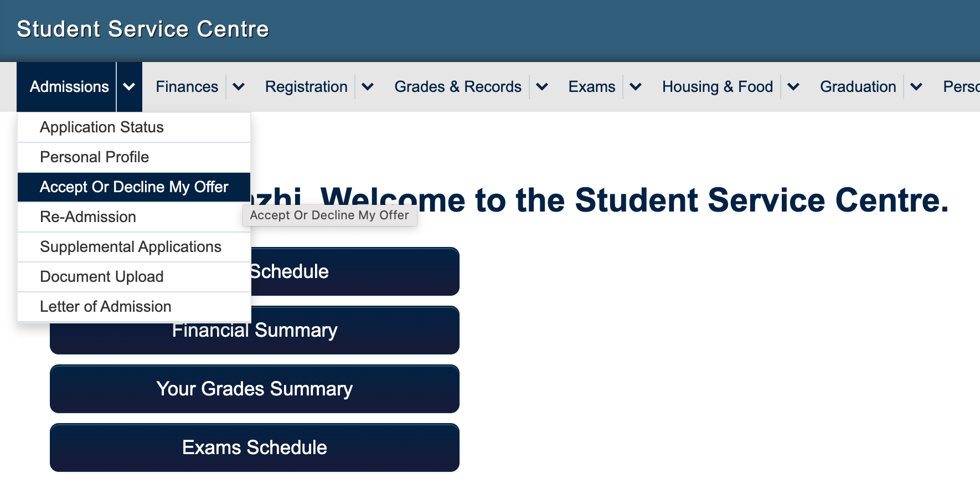
Task: Open Supplemental Applications entry
Action: pyautogui.click(x=131, y=247)
